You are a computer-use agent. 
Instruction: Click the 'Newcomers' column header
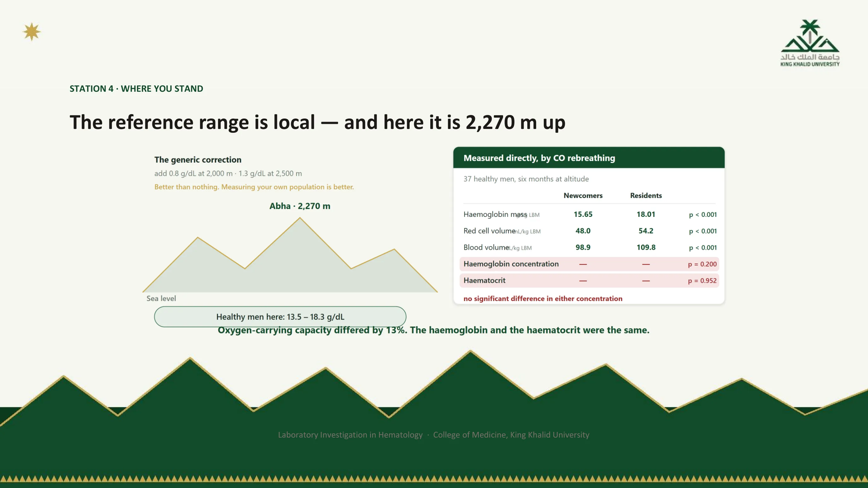[x=583, y=196]
